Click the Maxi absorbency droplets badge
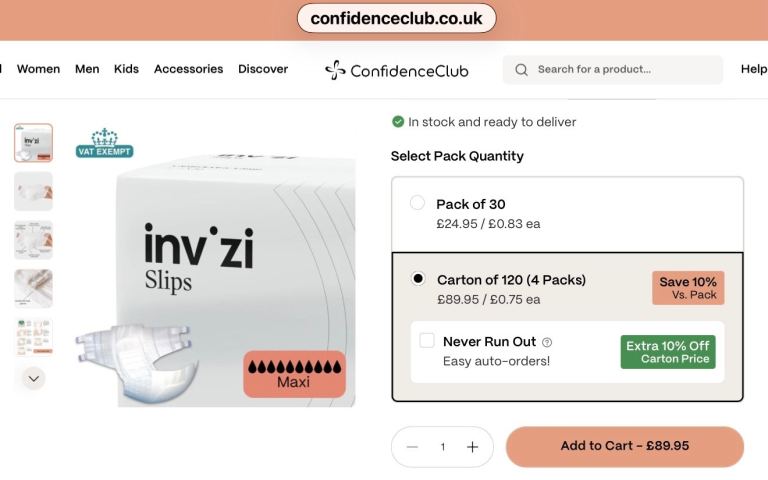This screenshot has width=768, height=480. click(294, 374)
